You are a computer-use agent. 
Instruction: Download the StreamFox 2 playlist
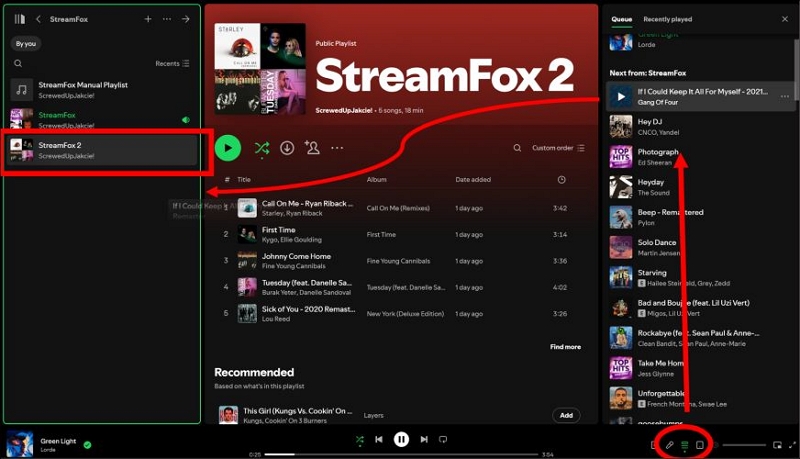[287, 148]
